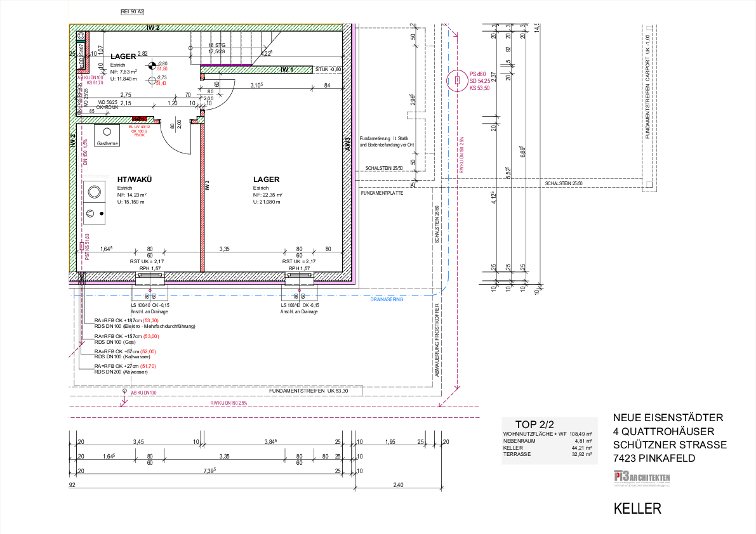The image size is (756, 534).
Task: Click the 'STUK -0,80' label
Action: (328, 69)
